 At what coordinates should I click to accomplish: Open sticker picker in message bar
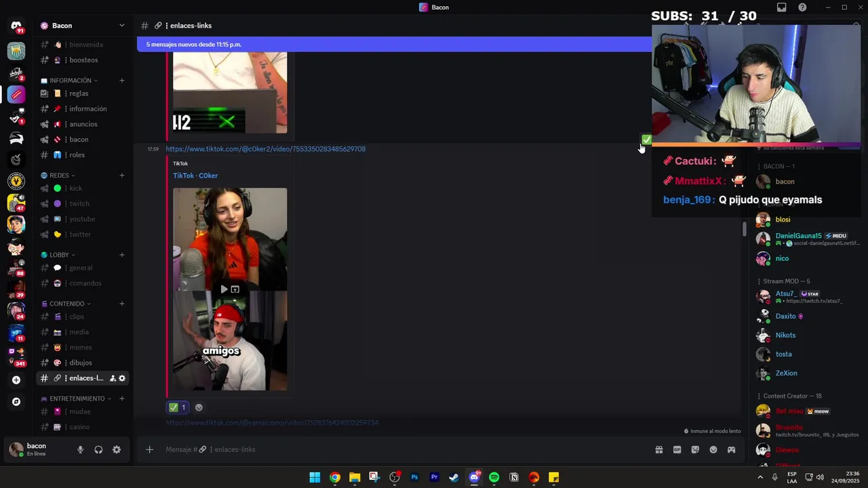pyautogui.click(x=695, y=449)
